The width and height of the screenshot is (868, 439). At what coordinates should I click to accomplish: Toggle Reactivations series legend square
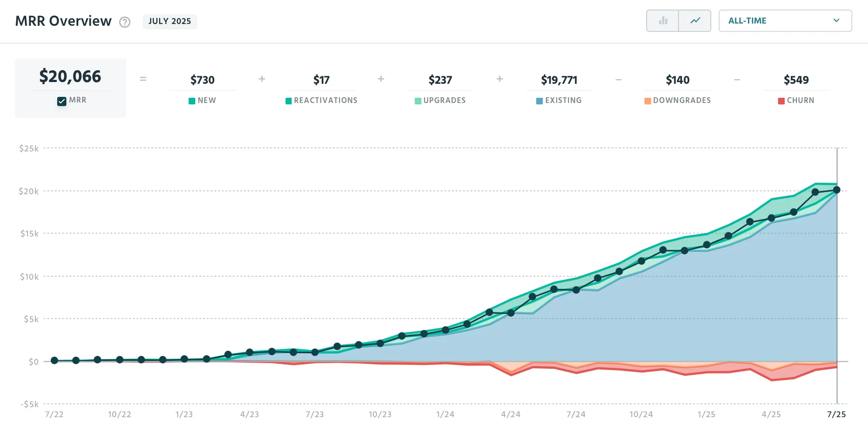[288, 101]
